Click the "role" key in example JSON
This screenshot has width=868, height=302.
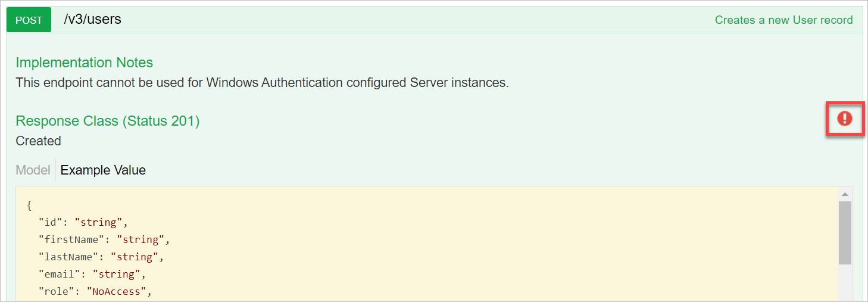coord(57,292)
